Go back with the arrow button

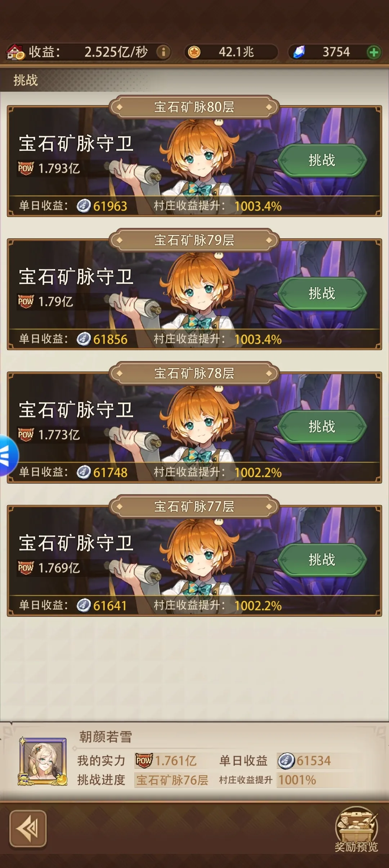pyautogui.click(x=28, y=829)
